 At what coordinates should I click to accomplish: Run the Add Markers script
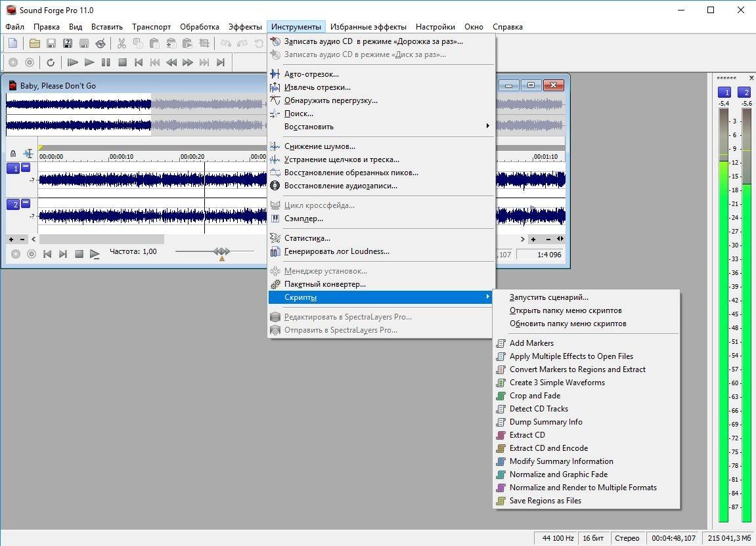coord(587,343)
